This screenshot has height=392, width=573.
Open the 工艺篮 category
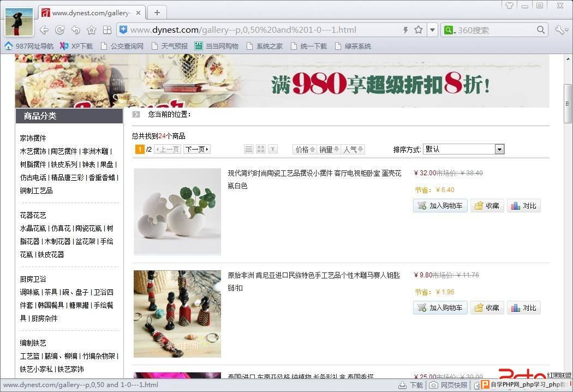point(29,356)
